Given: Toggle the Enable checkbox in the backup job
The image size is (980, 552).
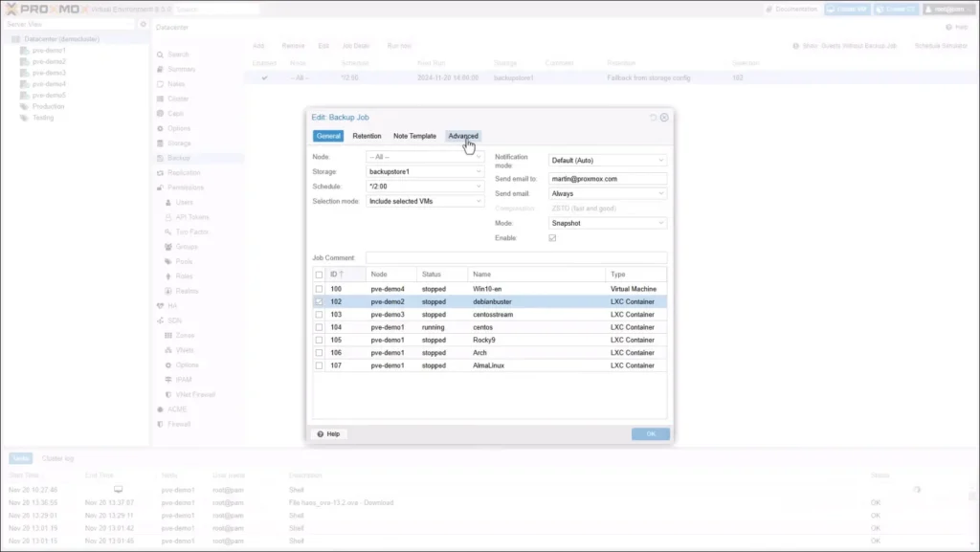Looking at the screenshot, I should [x=553, y=237].
